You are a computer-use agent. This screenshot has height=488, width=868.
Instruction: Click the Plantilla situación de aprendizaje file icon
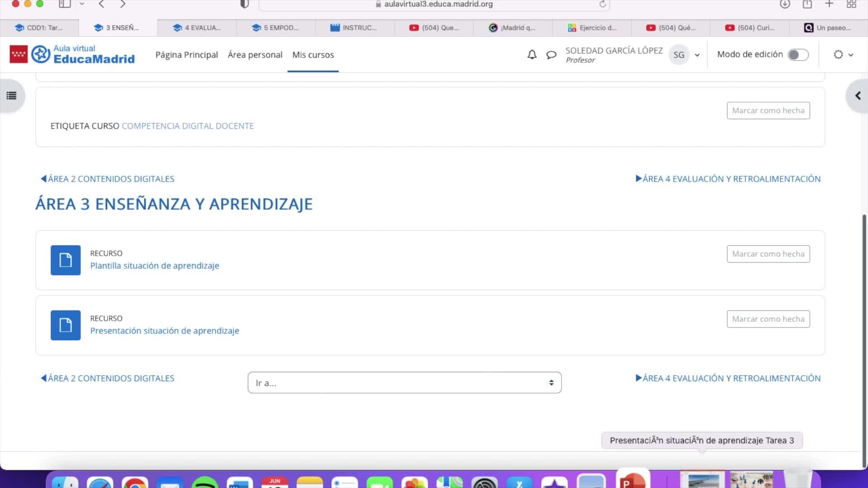pyautogui.click(x=66, y=260)
